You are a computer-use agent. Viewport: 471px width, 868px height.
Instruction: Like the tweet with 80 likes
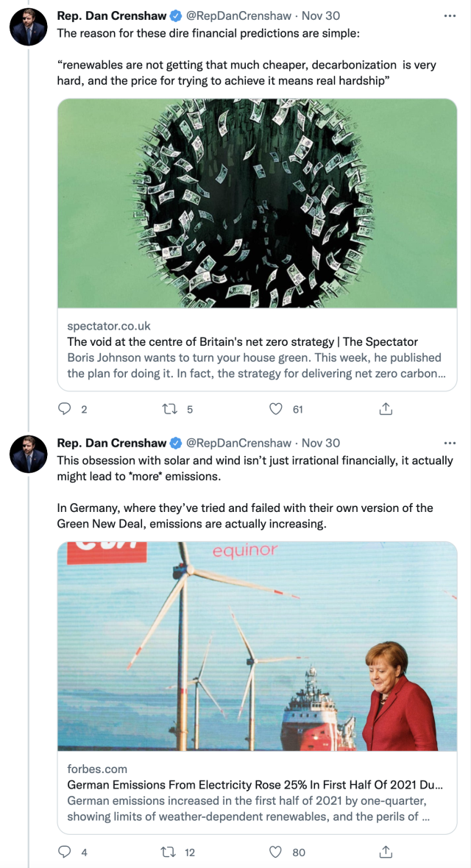276,852
